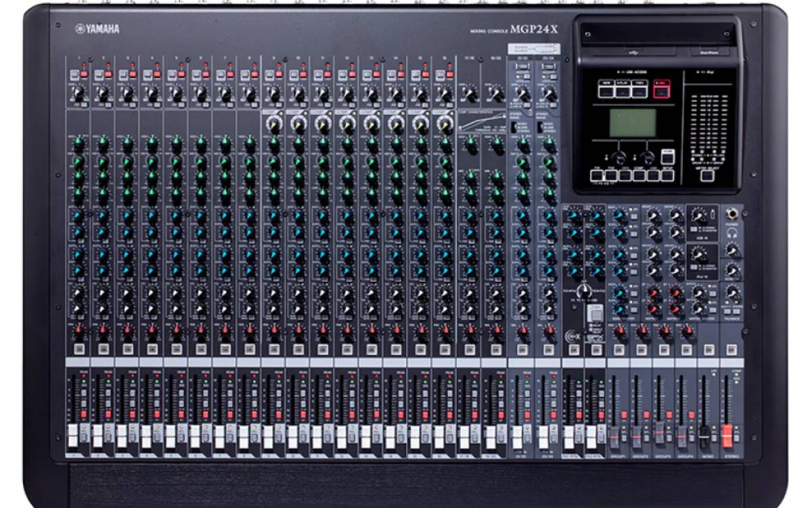The height and width of the screenshot is (508, 812).
Task: Click the yellow compressor knob on channel 16
Action: point(445,123)
